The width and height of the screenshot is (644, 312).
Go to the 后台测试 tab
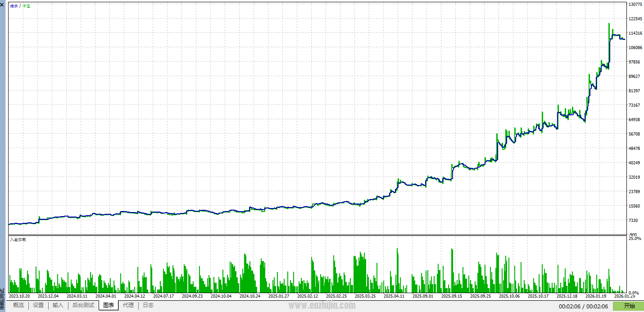pos(83,305)
